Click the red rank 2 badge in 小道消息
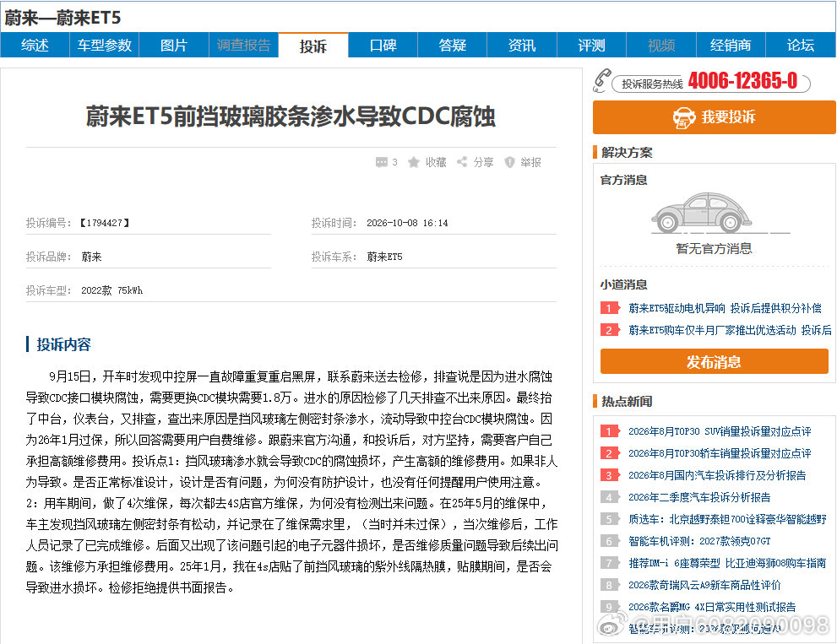 click(x=610, y=330)
